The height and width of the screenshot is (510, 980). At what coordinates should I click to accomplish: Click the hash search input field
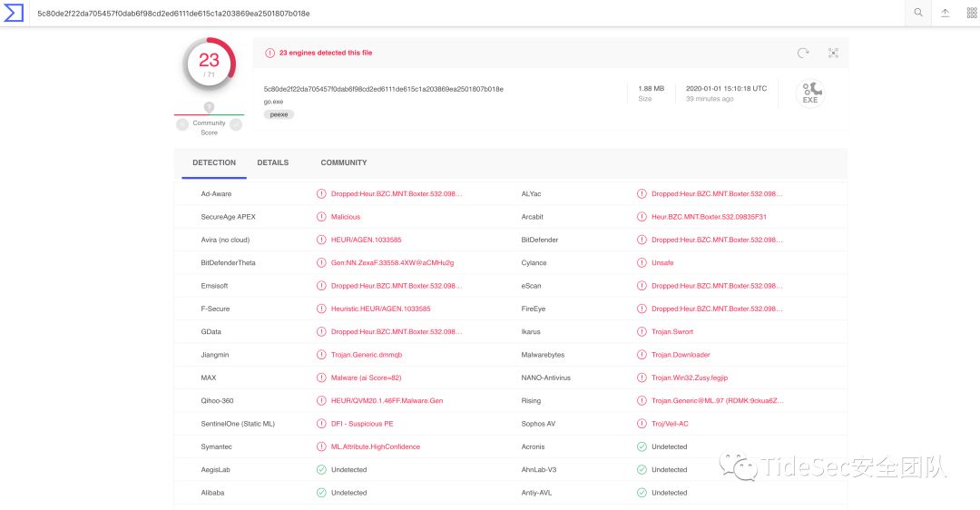pyautogui.click(x=469, y=13)
